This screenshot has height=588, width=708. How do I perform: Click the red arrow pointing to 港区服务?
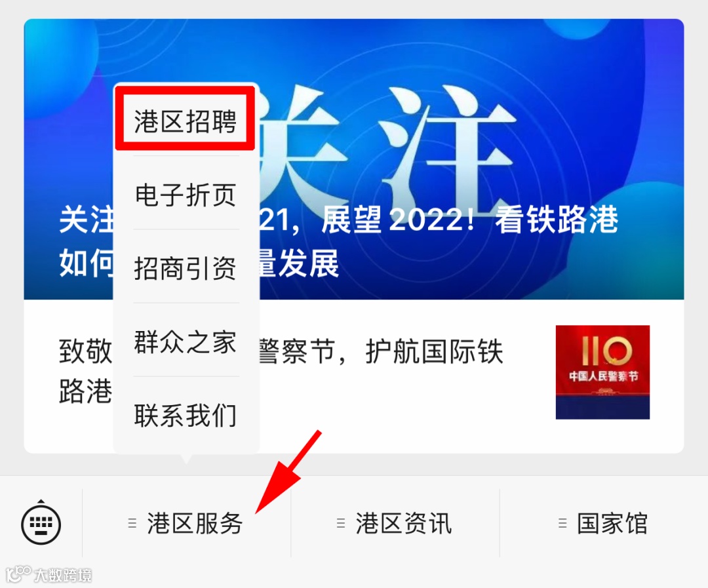pyautogui.click(x=288, y=471)
